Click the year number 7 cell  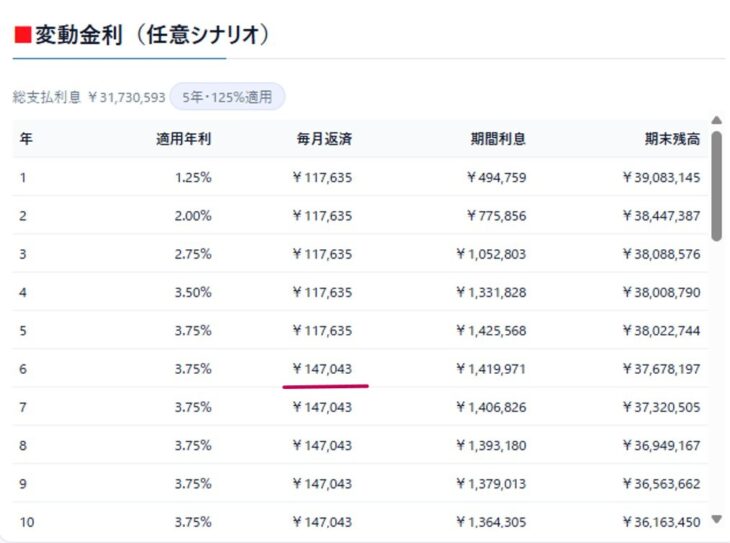tap(23, 407)
